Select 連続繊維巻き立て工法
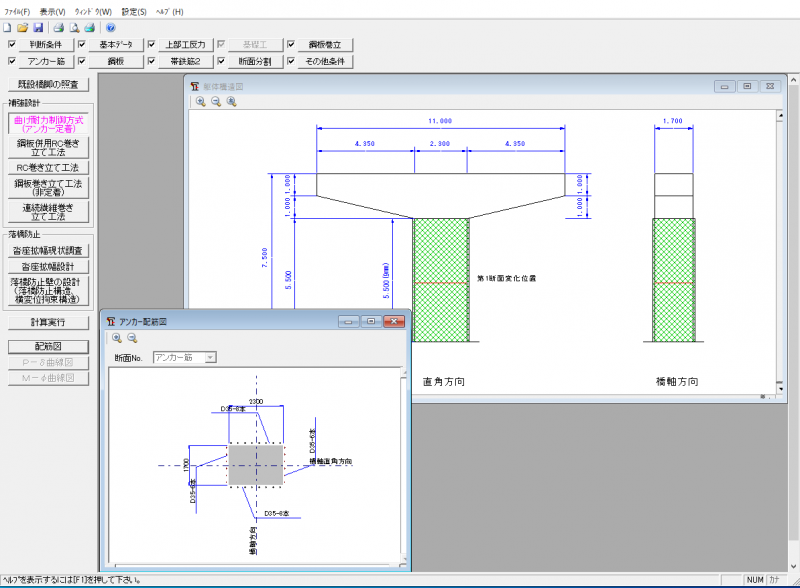800x588 pixels. [x=48, y=211]
